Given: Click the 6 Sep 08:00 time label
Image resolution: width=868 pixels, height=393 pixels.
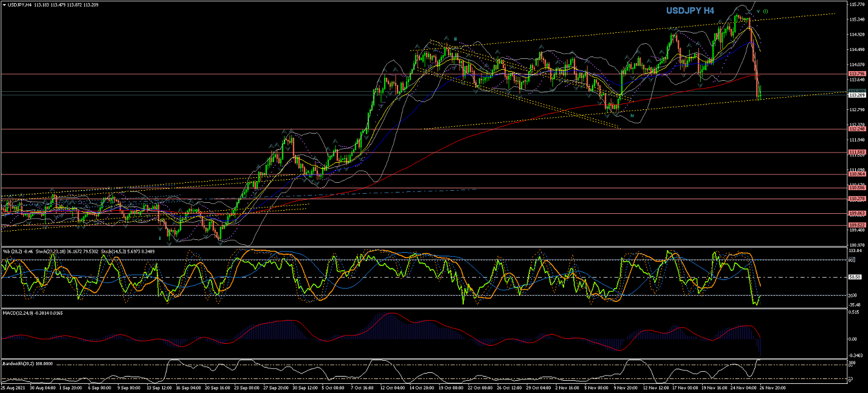Looking at the screenshot, I should 99,387.
